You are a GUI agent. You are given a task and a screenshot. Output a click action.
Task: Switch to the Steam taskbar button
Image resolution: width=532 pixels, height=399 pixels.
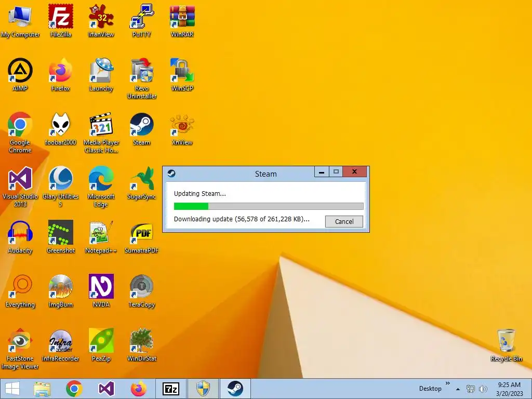click(x=235, y=389)
